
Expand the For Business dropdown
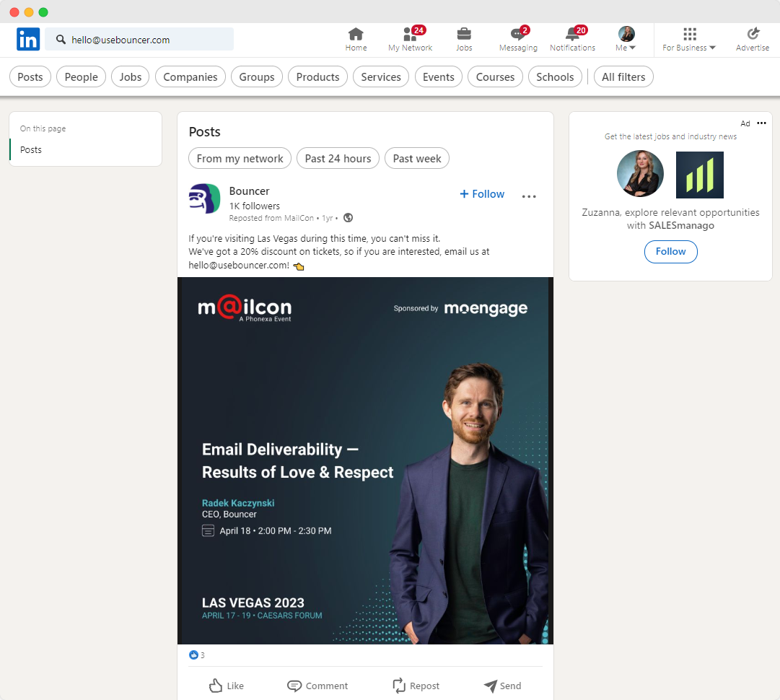pyautogui.click(x=689, y=39)
